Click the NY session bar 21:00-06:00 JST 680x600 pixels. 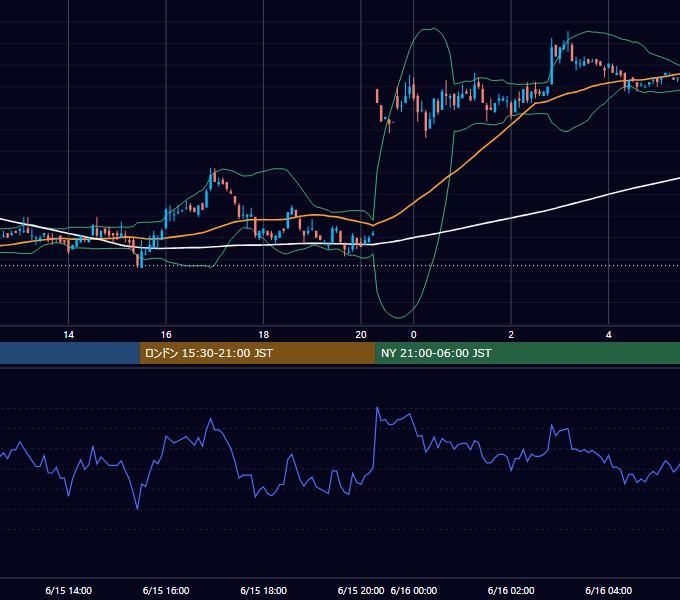pos(527,353)
